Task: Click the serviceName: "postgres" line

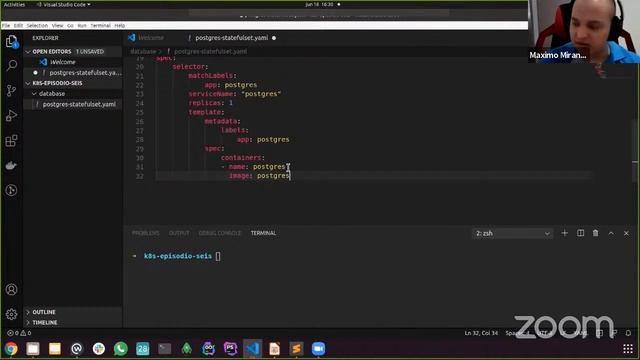Action: tap(234, 94)
